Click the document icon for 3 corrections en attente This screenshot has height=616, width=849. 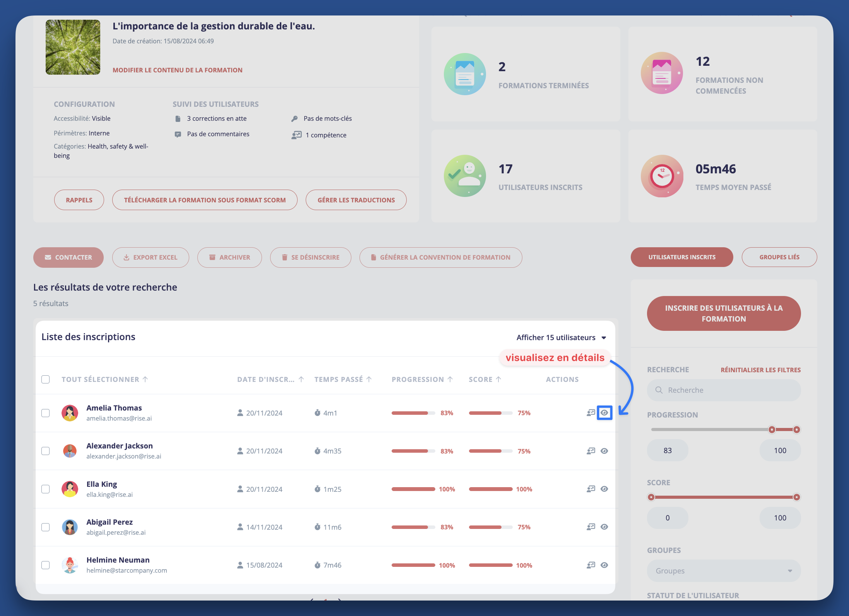pos(178,118)
